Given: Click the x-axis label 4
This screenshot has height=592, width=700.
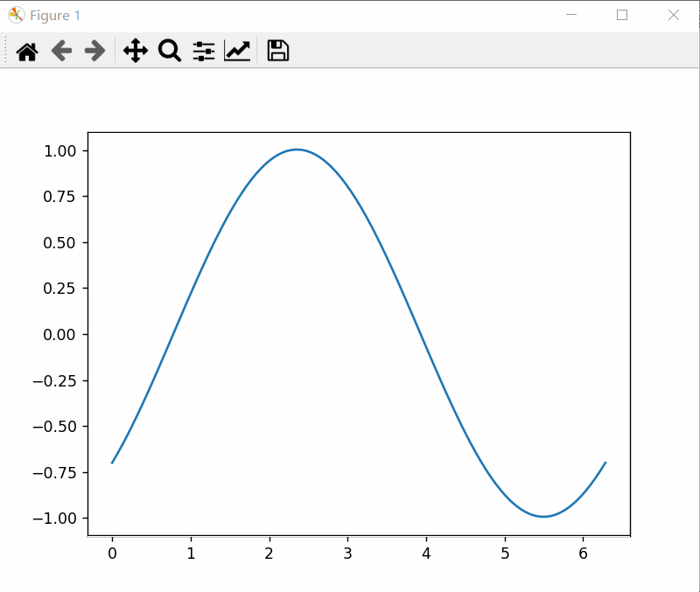Looking at the screenshot, I should click(426, 554).
